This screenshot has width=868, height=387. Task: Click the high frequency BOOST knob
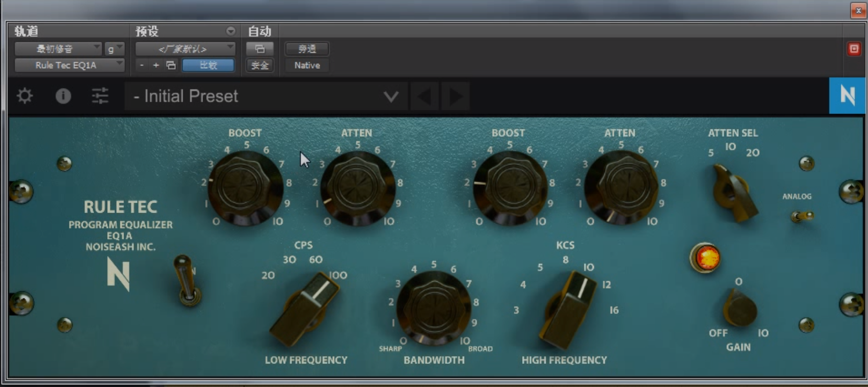pos(509,187)
